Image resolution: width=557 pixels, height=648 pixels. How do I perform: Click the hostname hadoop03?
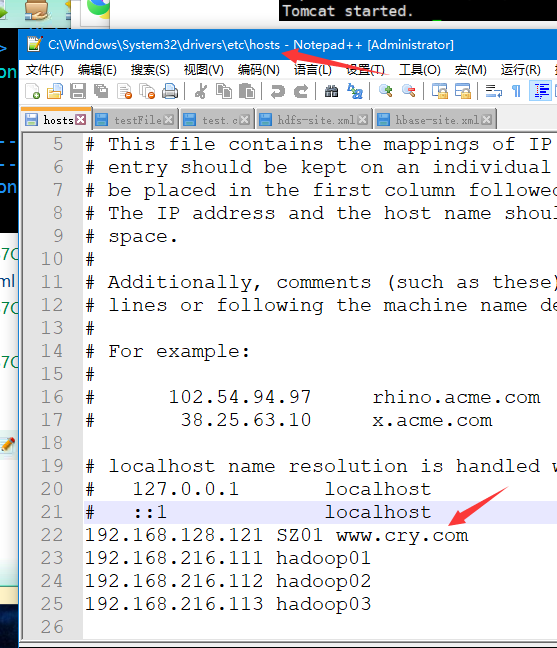coord(323,604)
